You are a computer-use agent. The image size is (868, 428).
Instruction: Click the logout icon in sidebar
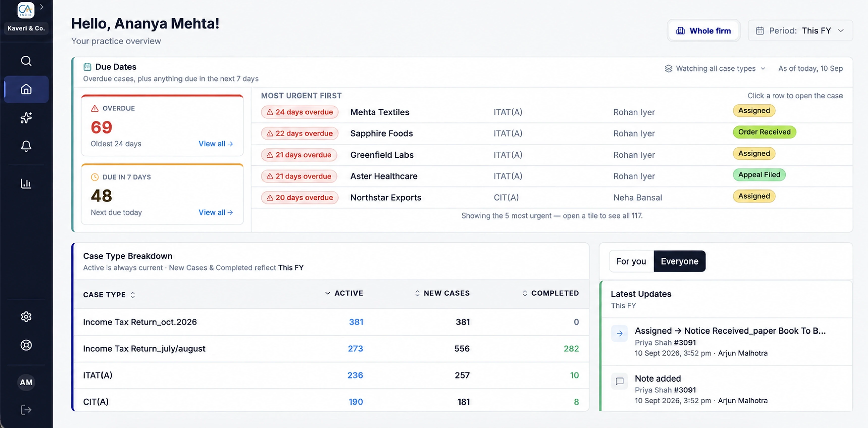pos(26,410)
